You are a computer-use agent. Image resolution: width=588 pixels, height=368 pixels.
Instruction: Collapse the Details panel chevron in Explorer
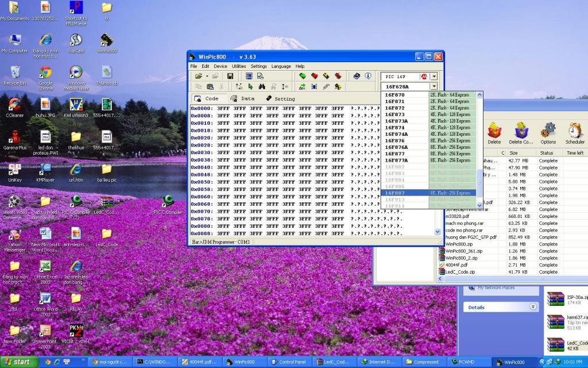tap(533, 307)
